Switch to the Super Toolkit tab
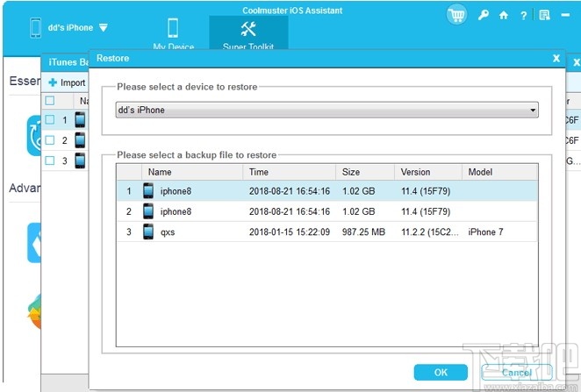581x392 pixels. 248,33
